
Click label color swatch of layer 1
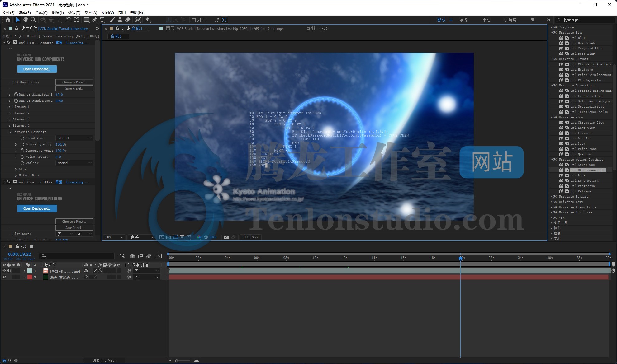click(30, 271)
